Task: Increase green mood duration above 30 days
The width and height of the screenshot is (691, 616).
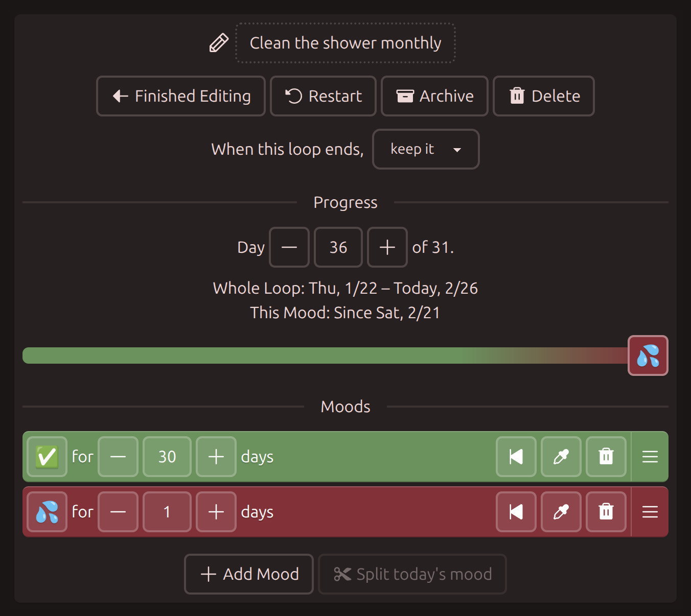Action: (216, 457)
